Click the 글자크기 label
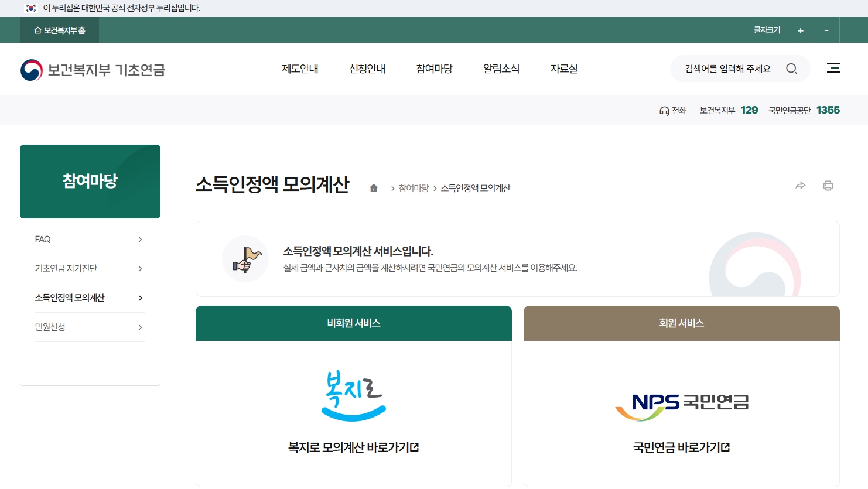This screenshot has width=868, height=489. point(767,30)
